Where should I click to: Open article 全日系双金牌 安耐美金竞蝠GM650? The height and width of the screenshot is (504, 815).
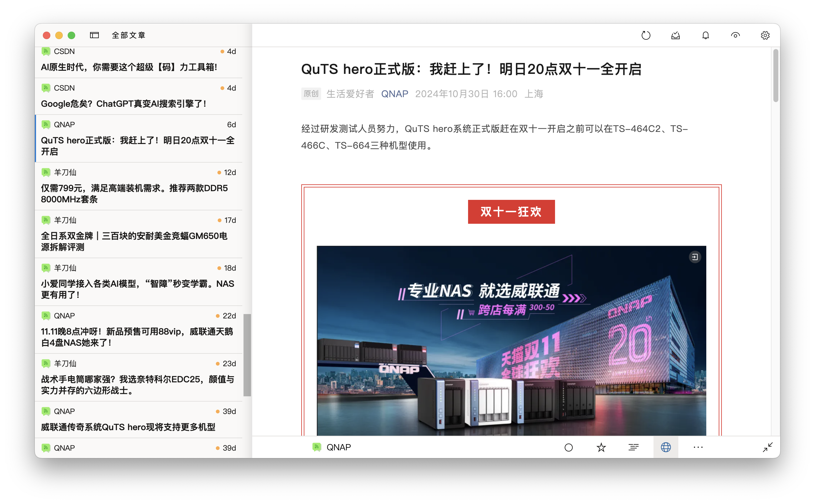[x=139, y=234]
